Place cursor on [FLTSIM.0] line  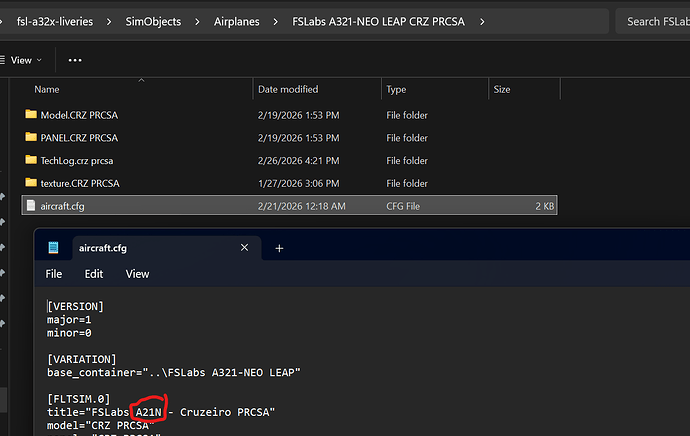[x=79, y=399]
